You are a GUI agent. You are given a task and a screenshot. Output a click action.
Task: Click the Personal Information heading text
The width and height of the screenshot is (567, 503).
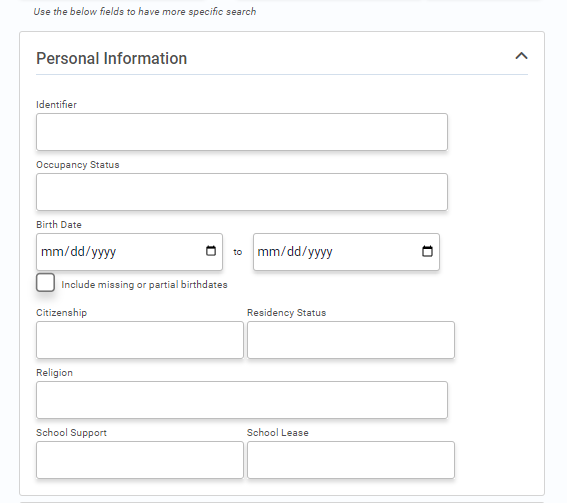click(111, 59)
